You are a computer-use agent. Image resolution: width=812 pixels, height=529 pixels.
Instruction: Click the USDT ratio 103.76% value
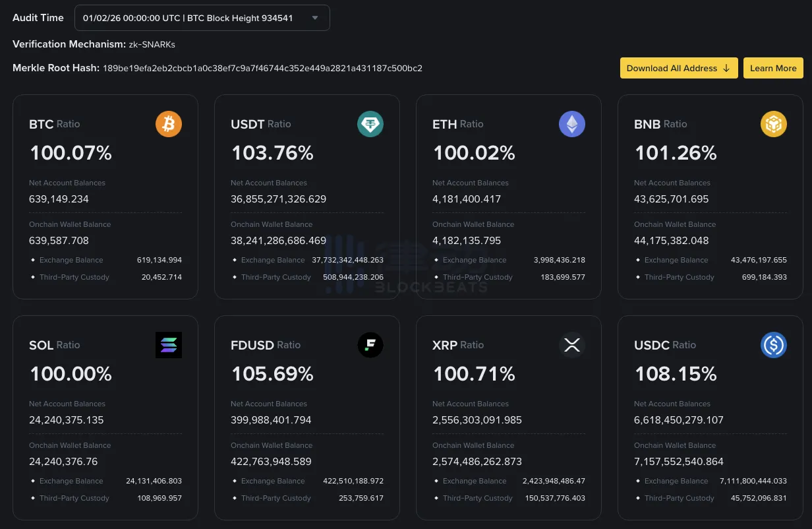pos(272,152)
